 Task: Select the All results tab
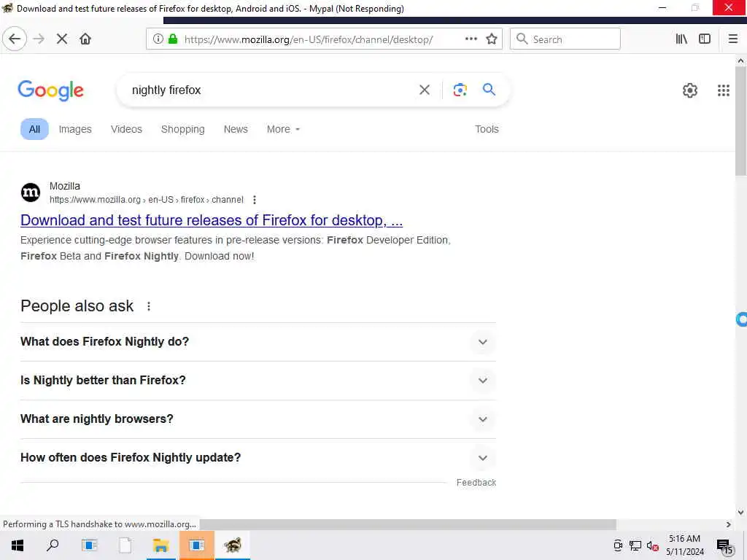34,129
